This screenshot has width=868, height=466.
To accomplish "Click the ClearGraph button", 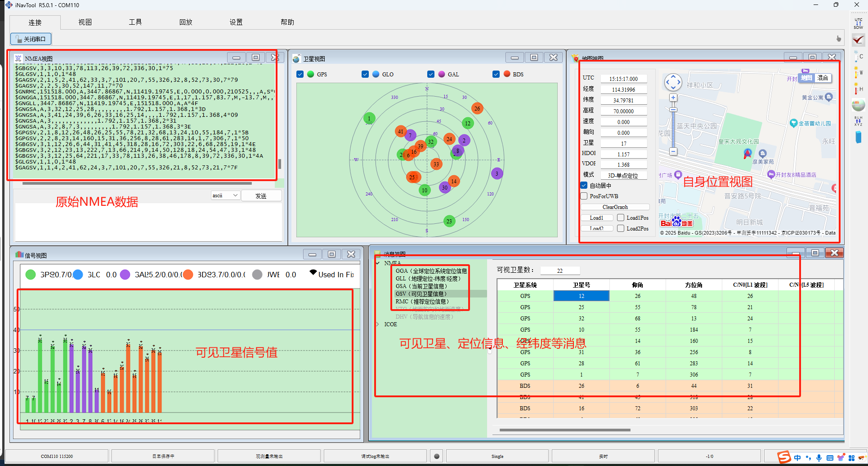I will 615,207.
